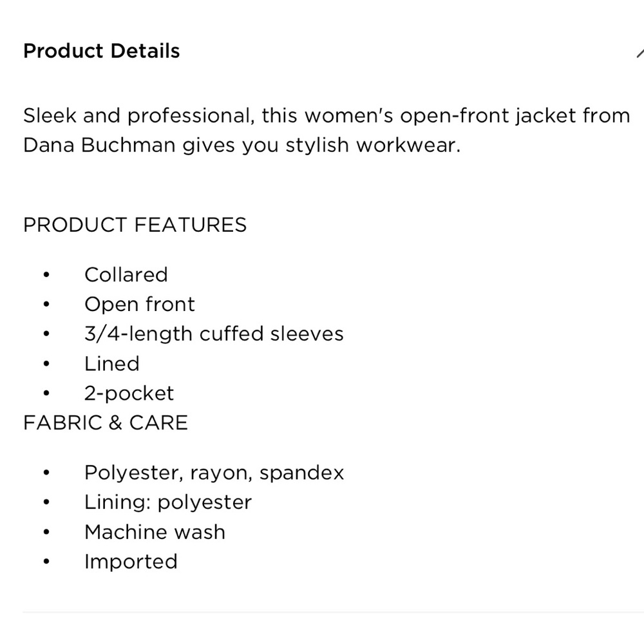The image size is (644, 644).
Task: Click the bullet point before Imported
Action: (46, 562)
